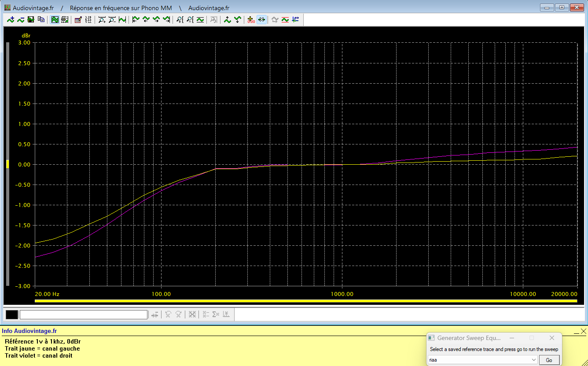Click the title 'Réponse en fréquence sur Phono MM'
Image resolution: width=588 pixels, height=366 pixels.
[x=121, y=8]
